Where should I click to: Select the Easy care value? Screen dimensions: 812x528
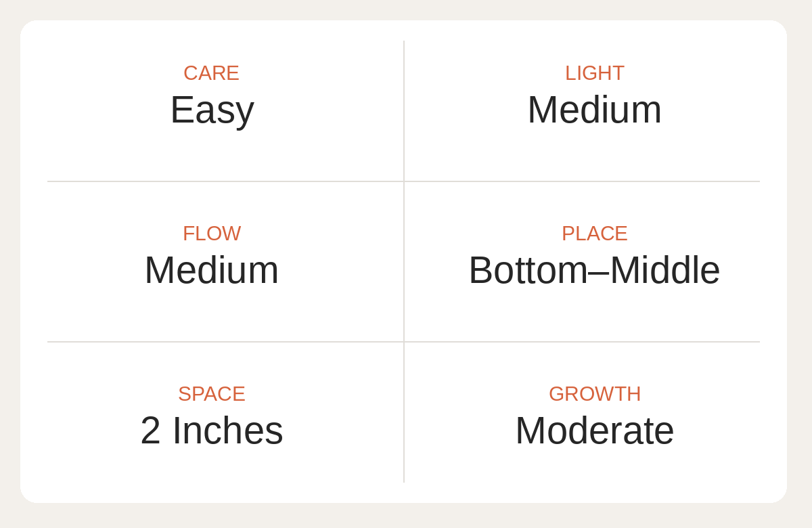click(212, 110)
